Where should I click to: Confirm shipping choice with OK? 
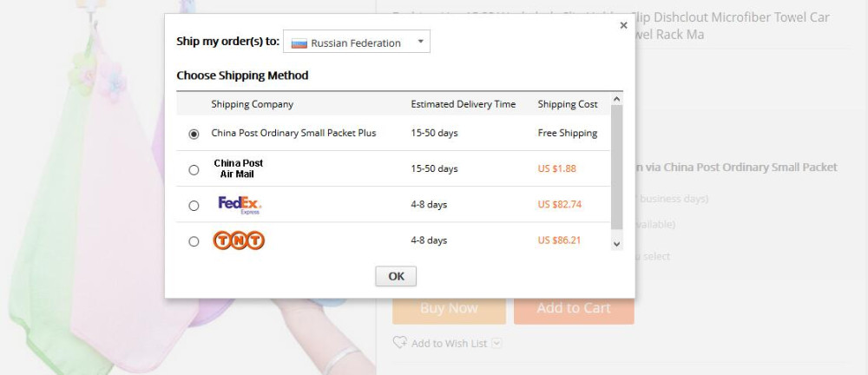(396, 276)
